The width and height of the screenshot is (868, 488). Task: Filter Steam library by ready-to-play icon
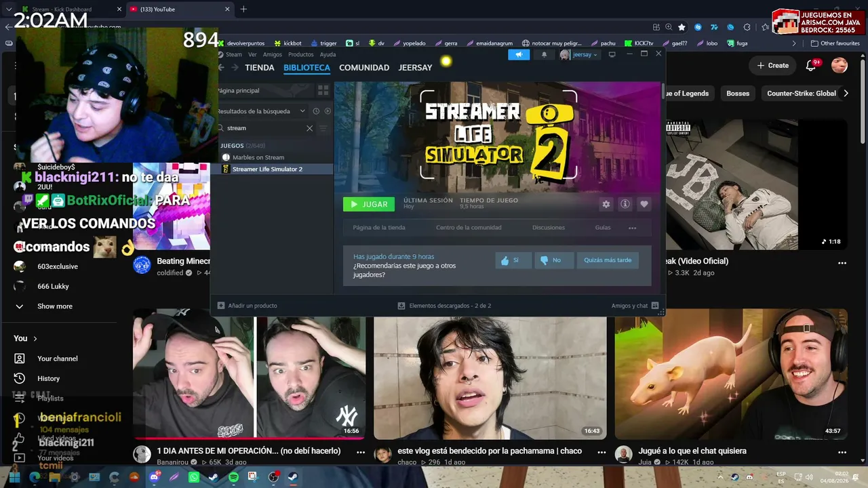tap(328, 111)
